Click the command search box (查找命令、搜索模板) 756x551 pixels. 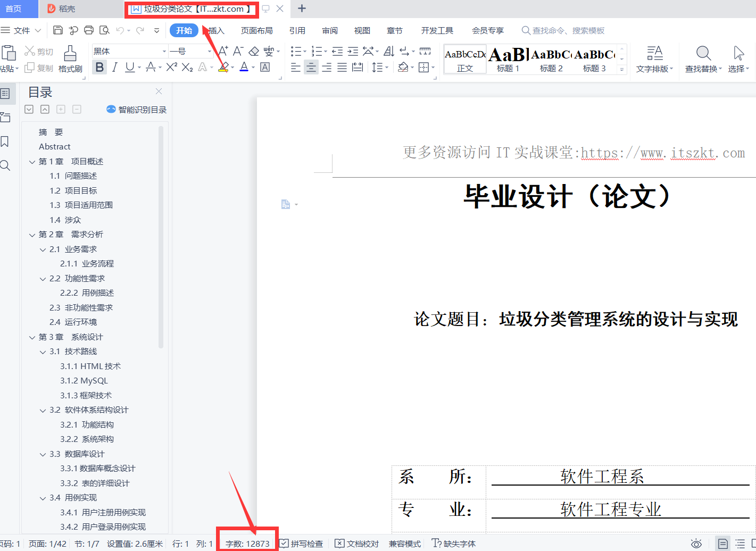[x=568, y=30]
